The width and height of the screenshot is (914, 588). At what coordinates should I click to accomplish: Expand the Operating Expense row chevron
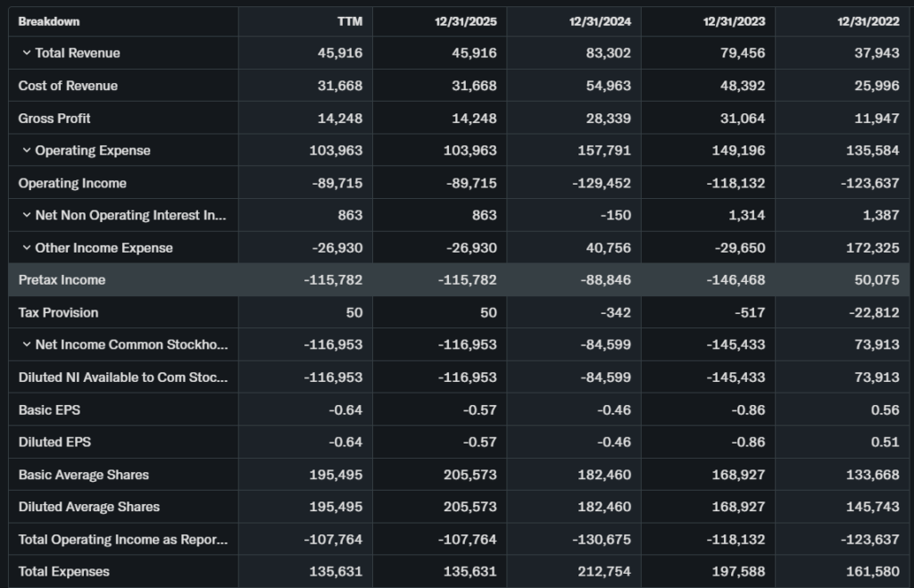coord(27,151)
